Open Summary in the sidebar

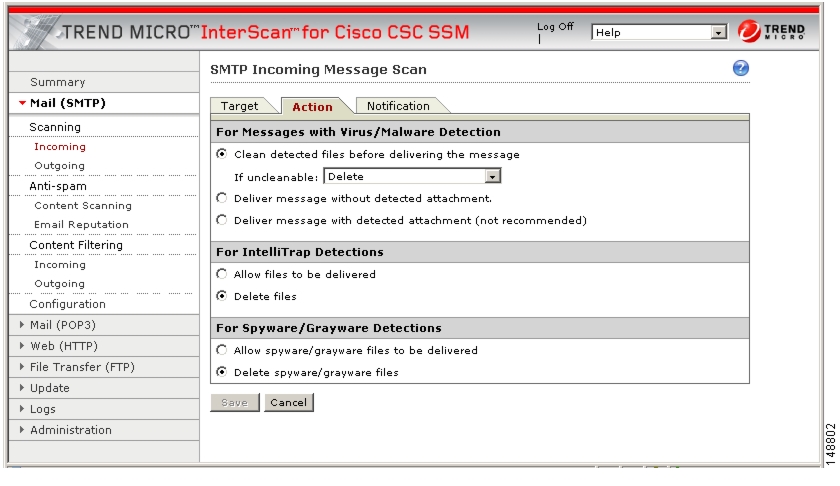(57, 82)
